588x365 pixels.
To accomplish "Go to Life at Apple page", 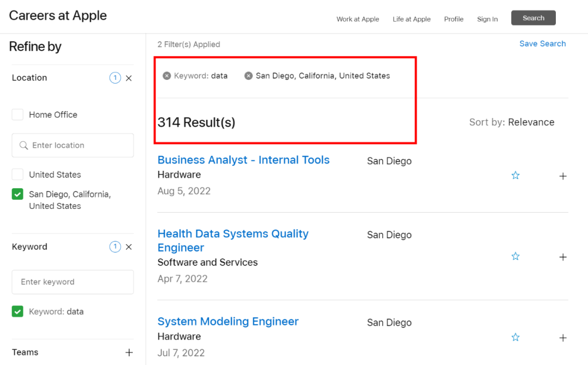I will (x=412, y=19).
